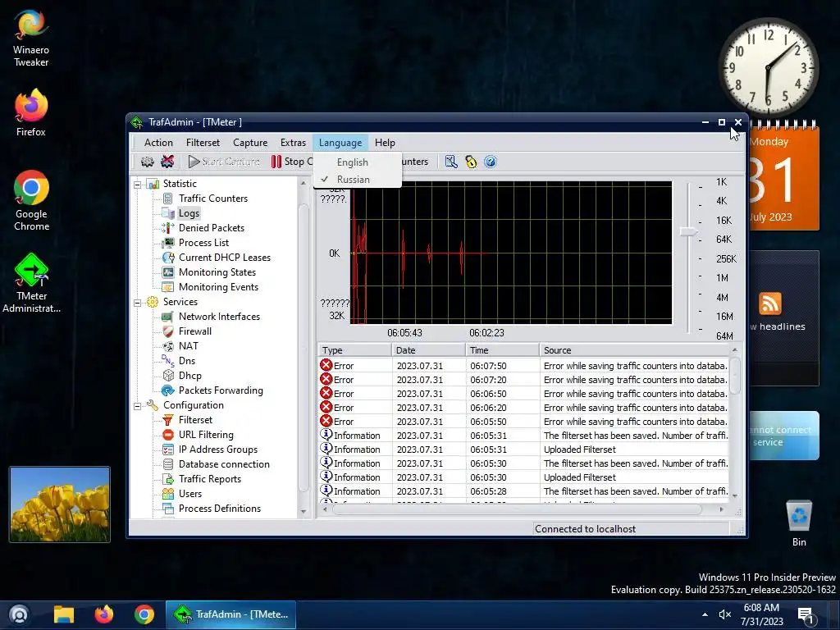Click the Process List icon

[x=168, y=243]
